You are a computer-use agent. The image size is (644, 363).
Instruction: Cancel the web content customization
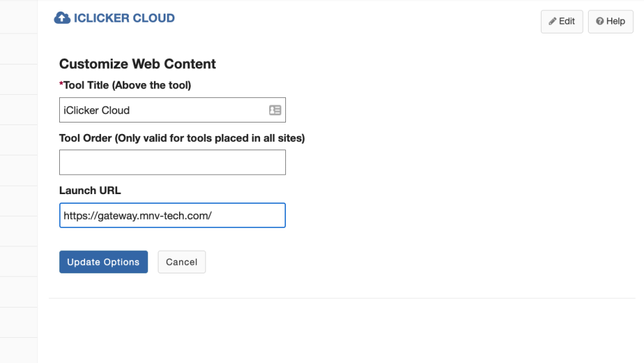tap(182, 262)
